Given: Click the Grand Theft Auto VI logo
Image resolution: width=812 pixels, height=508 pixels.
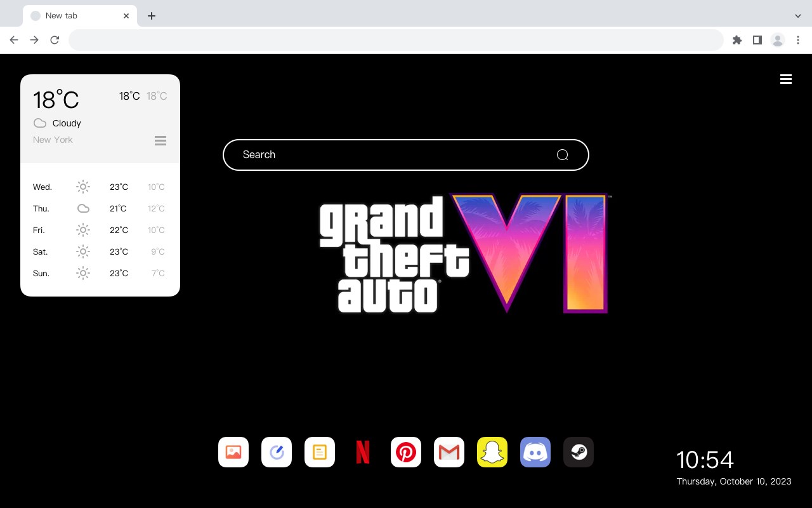Looking at the screenshot, I should tap(465, 253).
